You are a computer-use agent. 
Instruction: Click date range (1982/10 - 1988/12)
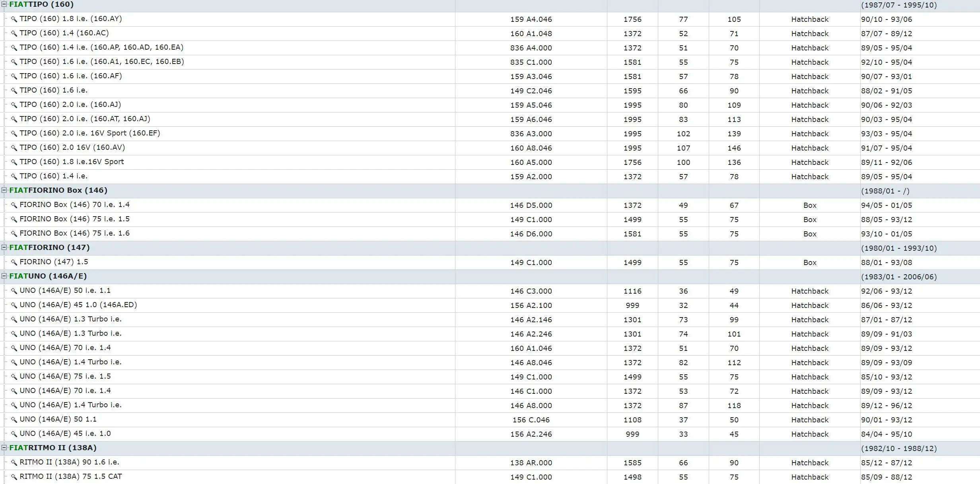pos(899,449)
